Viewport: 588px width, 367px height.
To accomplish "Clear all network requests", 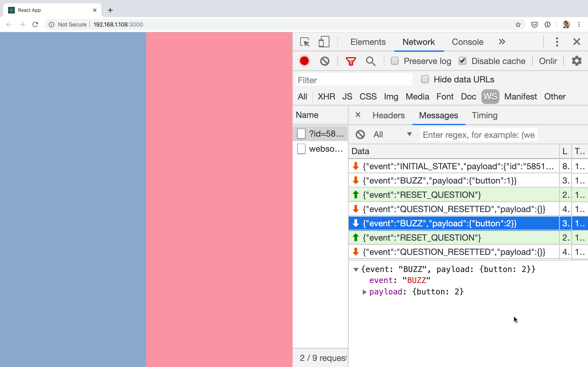I will [x=325, y=61].
